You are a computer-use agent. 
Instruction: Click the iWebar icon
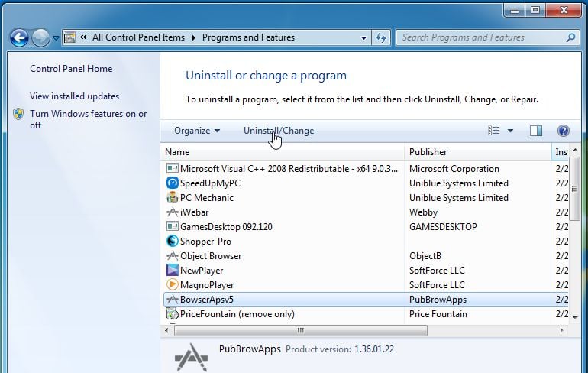[x=172, y=212]
